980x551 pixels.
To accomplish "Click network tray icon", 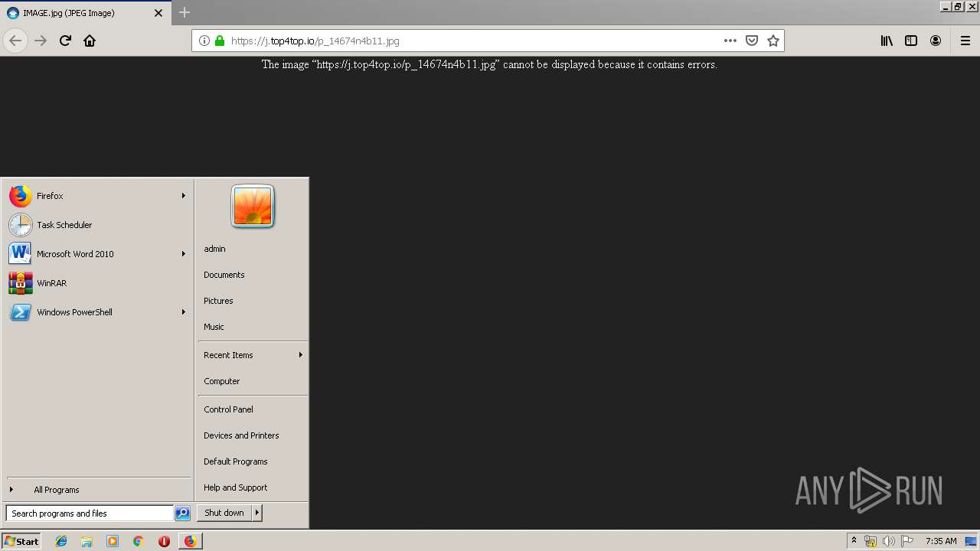I will (x=871, y=541).
